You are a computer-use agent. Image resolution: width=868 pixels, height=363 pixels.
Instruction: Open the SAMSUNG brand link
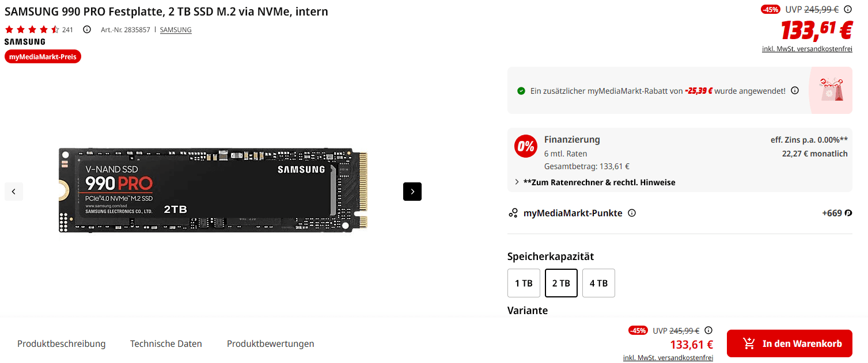click(x=176, y=29)
